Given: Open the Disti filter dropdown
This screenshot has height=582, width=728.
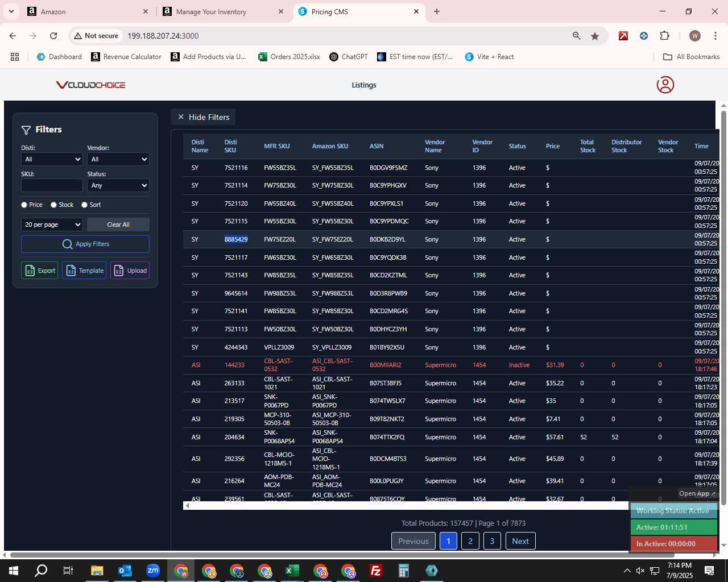Looking at the screenshot, I should (x=52, y=160).
